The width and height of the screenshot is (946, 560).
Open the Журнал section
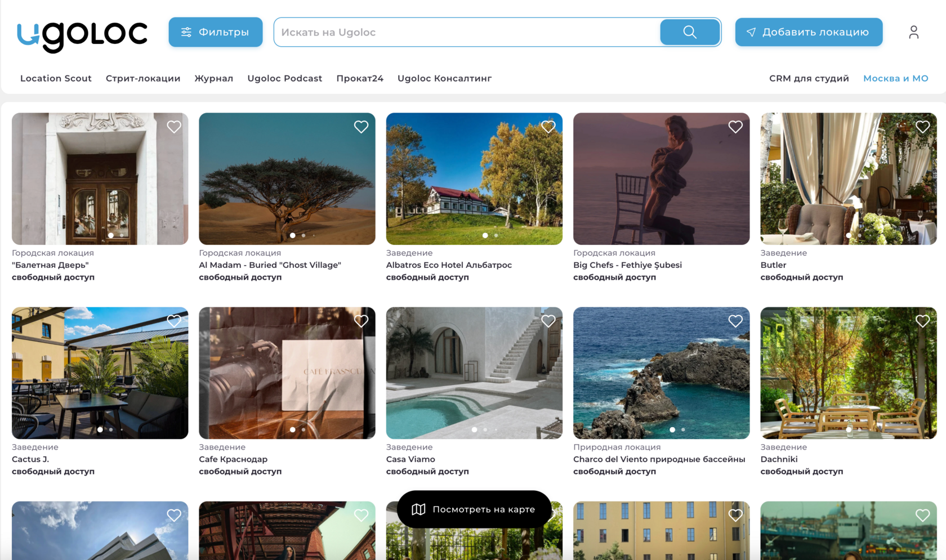coord(214,78)
